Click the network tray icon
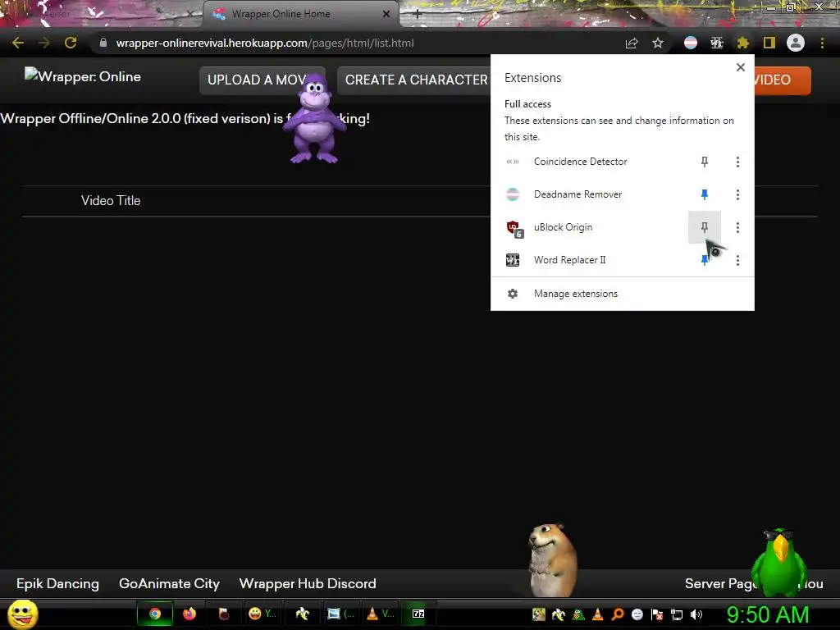Viewport: 840px width, 630px height. pos(677,614)
